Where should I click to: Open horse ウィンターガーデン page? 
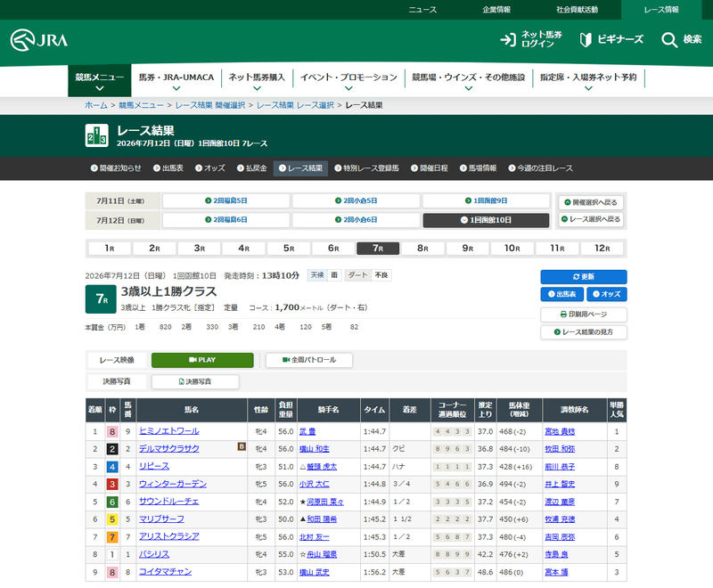[173, 484]
